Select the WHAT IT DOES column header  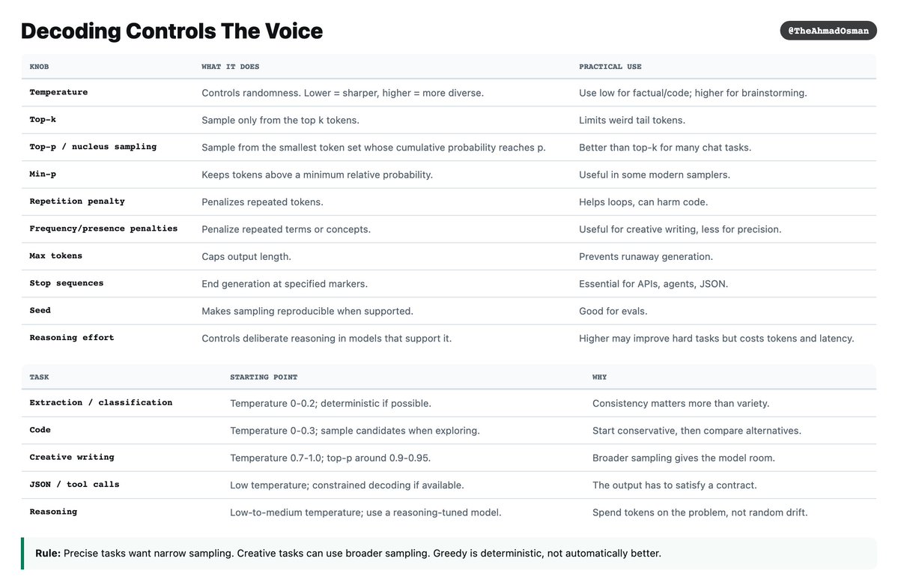click(230, 67)
